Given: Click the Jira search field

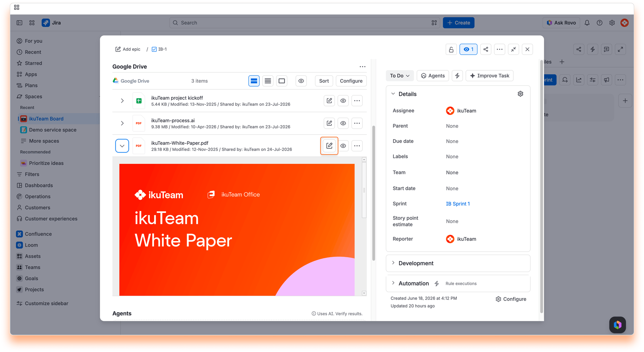Looking at the screenshot, I should [x=305, y=23].
